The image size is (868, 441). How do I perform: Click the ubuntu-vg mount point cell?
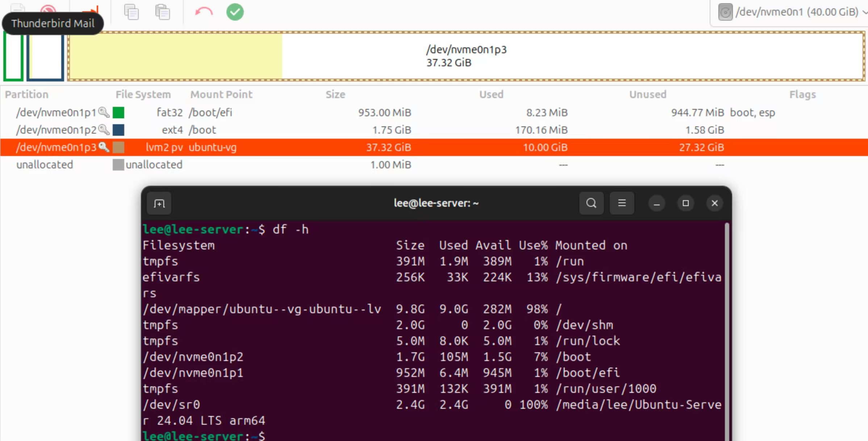(213, 147)
